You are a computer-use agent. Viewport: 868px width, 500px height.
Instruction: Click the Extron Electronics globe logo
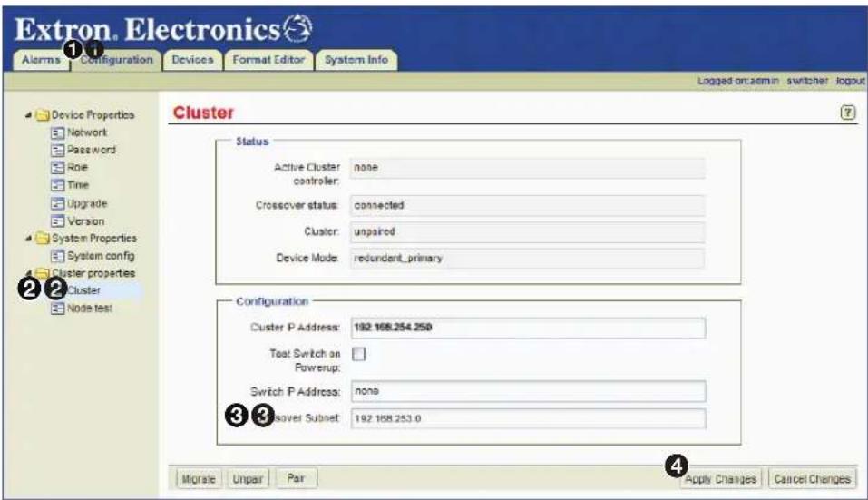[298, 28]
